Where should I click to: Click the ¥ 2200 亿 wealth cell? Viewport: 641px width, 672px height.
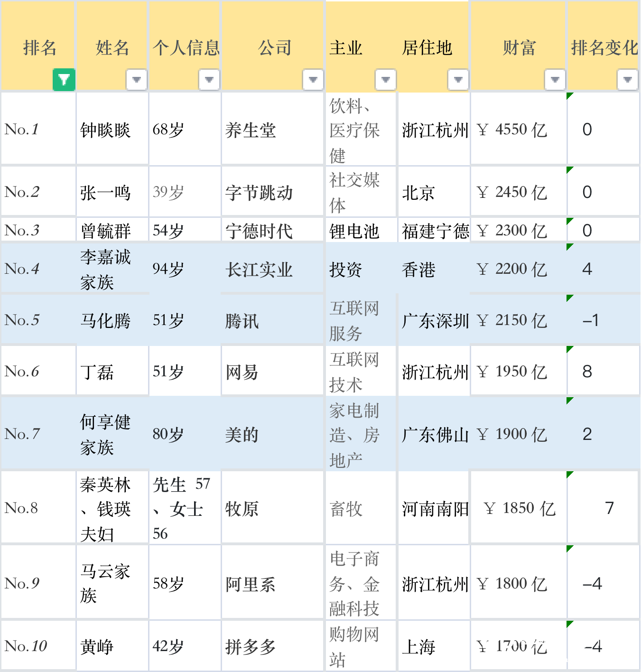pyautogui.click(x=519, y=269)
